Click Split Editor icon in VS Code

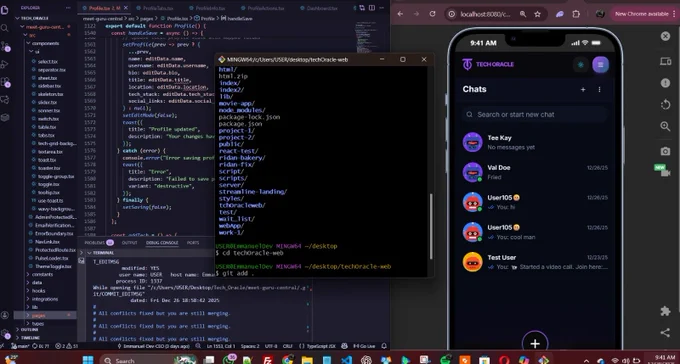[x=372, y=8]
